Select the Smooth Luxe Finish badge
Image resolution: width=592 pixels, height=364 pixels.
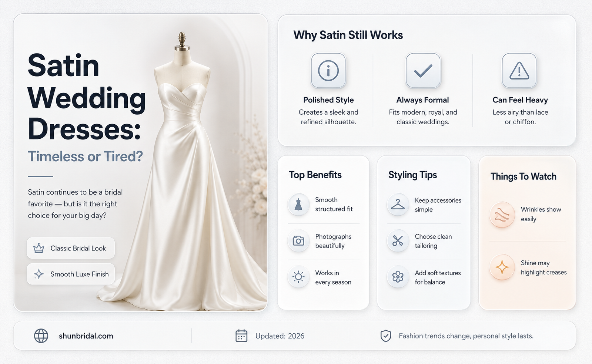click(x=71, y=274)
